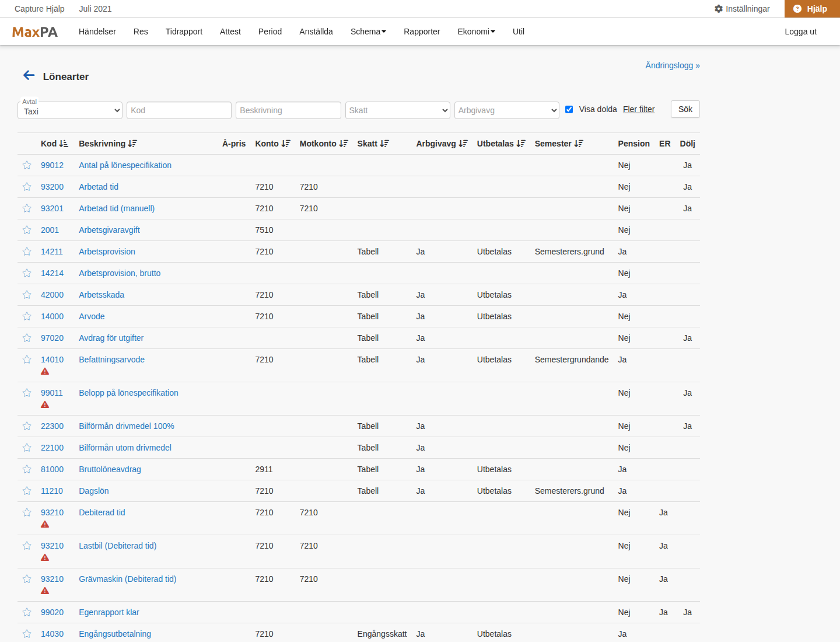Expand the Ekonomi menu

click(476, 32)
